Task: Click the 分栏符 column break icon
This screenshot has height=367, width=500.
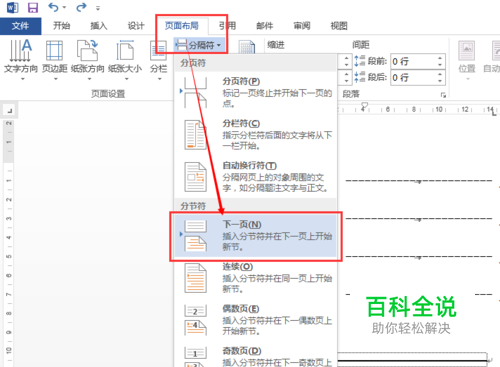Action: [x=196, y=135]
